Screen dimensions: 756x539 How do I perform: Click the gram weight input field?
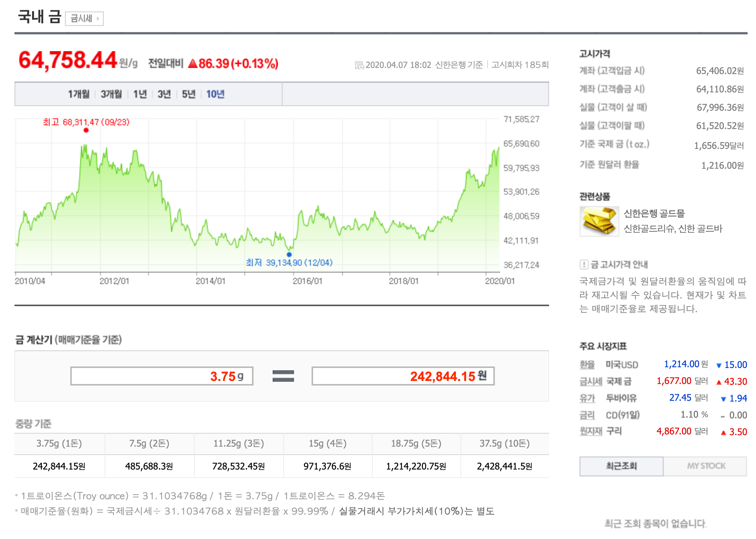[x=162, y=376]
